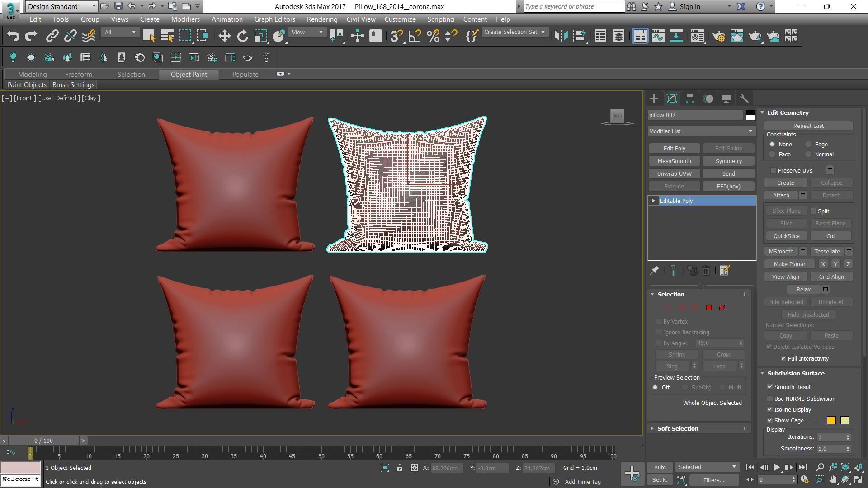Enable the Split checkbox

coord(813,211)
